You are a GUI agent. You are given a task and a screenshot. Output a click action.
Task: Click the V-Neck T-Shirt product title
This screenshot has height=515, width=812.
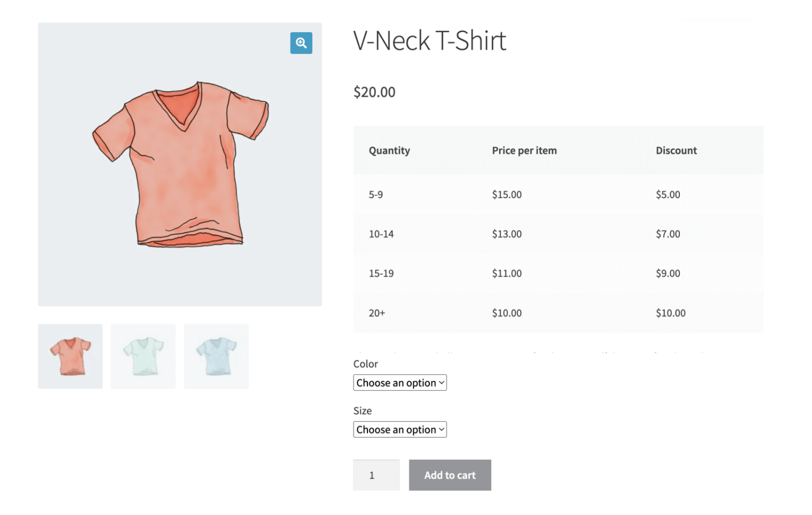[429, 41]
